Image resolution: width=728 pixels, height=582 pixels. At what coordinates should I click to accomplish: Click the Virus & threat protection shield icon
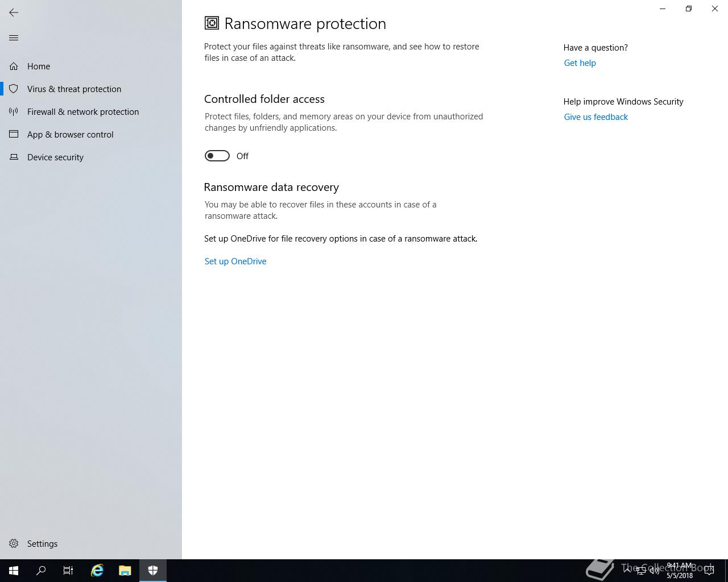(14, 89)
